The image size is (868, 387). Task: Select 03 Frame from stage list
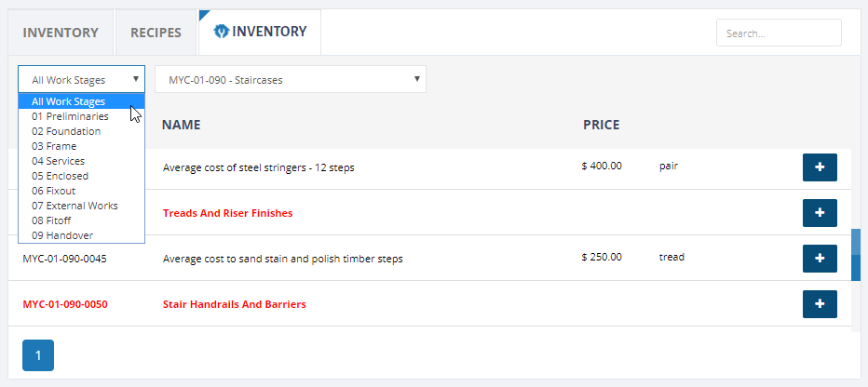[81, 146]
